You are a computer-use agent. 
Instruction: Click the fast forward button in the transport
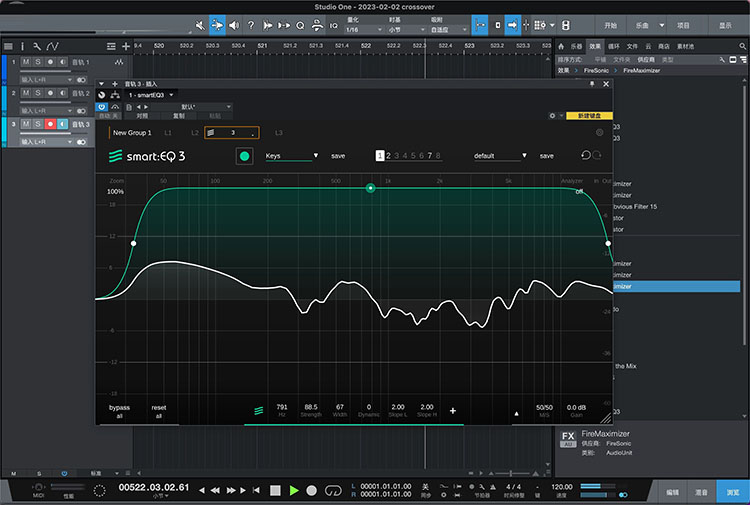pyautogui.click(x=231, y=490)
